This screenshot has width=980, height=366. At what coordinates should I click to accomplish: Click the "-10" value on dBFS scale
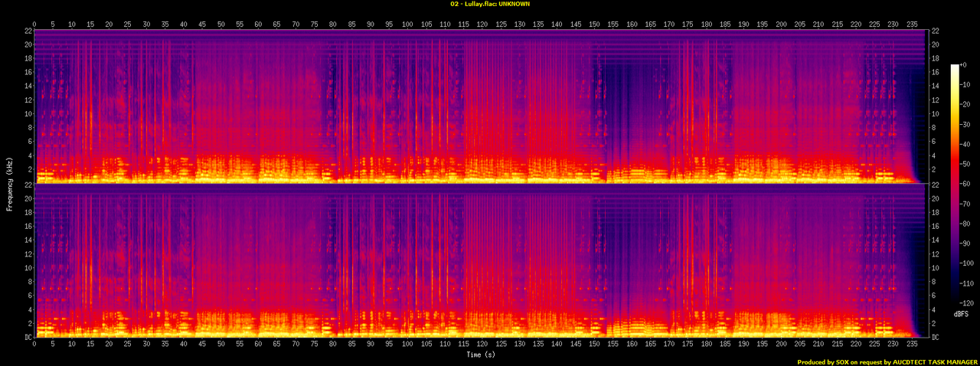(x=966, y=86)
